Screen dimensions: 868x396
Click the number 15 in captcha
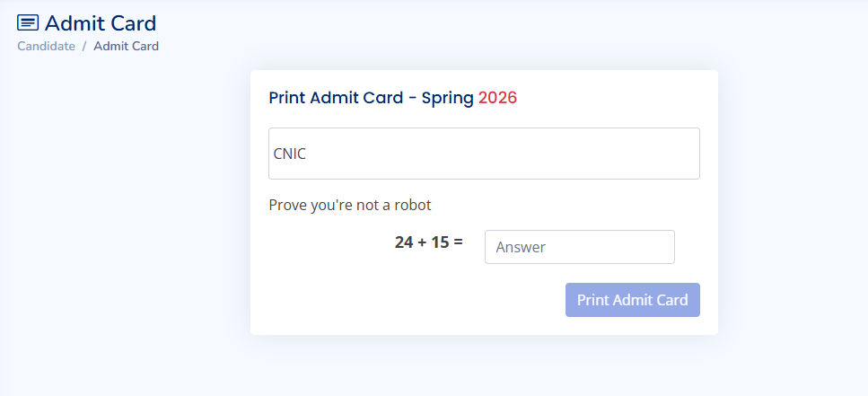tap(440, 242)
